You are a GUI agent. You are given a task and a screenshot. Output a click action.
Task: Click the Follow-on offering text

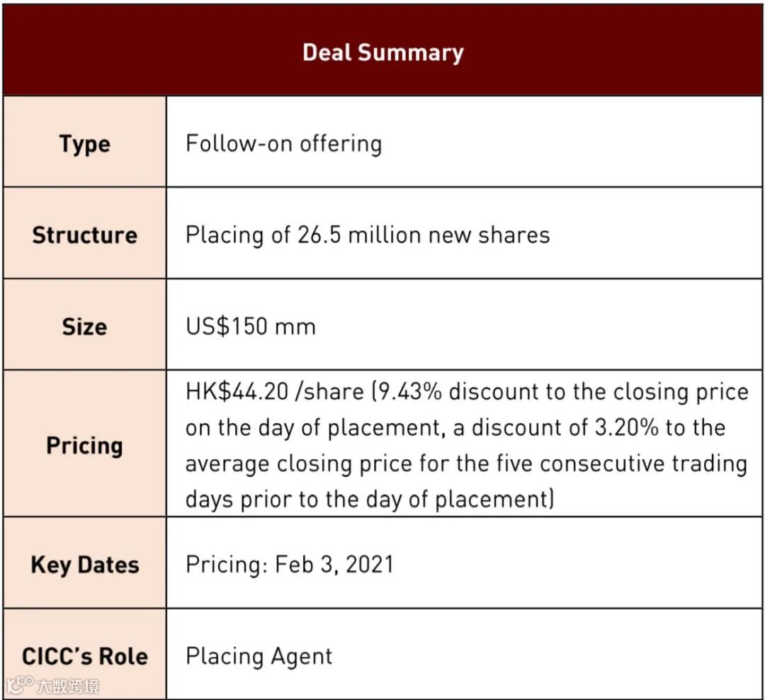283,144
